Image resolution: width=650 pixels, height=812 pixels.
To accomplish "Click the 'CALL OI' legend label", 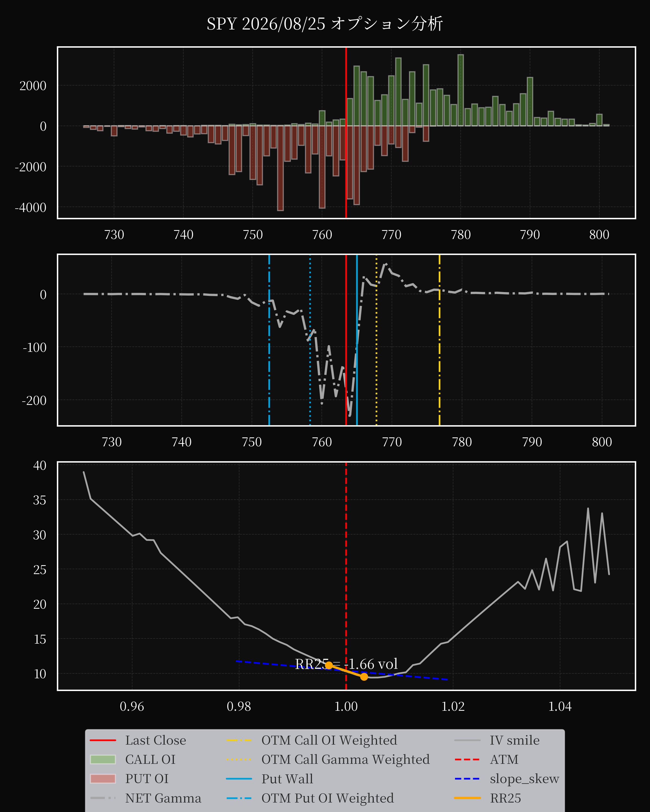I will [x=150, y=759].
